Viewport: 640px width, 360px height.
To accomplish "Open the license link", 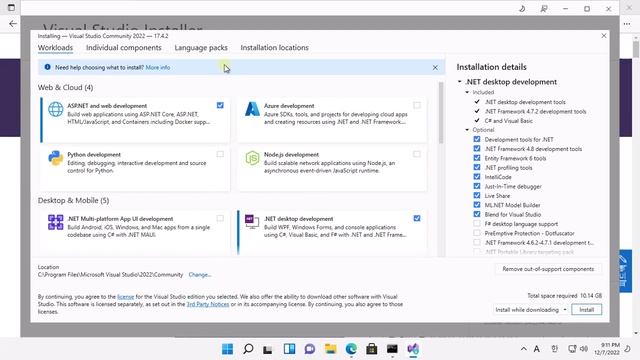I will tap(126, 297).
